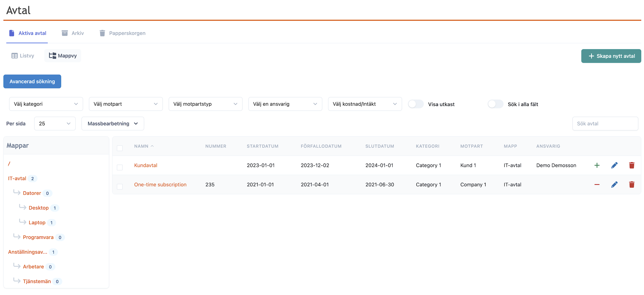Click the pencil edit icon for Kundavtal
Viewport: 644px width, 295px height.
click(x=614, y=165)
